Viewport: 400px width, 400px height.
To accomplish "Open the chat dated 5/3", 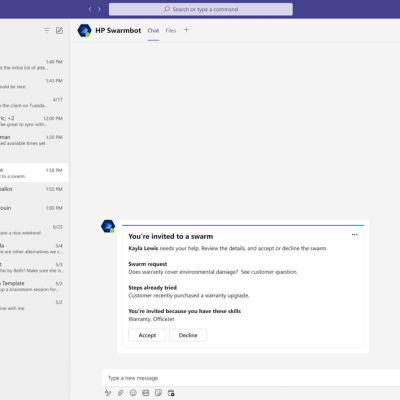I will click(34, 267).
